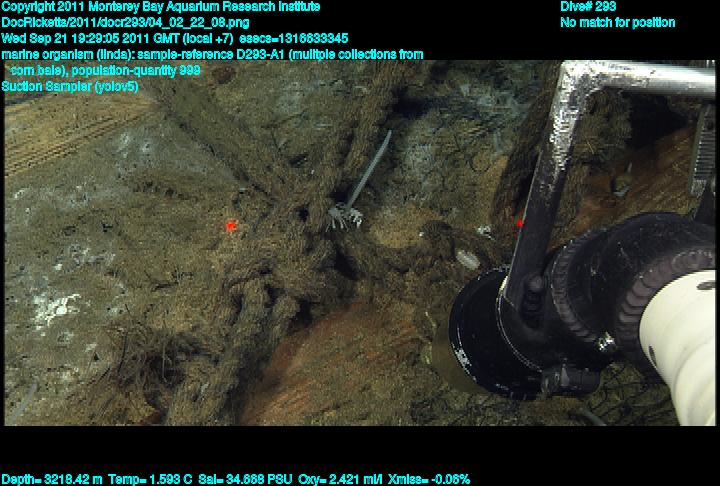The width and height of the screenshot is (720, 486).
Task: Select the DocRicketts image file path
Action: coord(112,22)
